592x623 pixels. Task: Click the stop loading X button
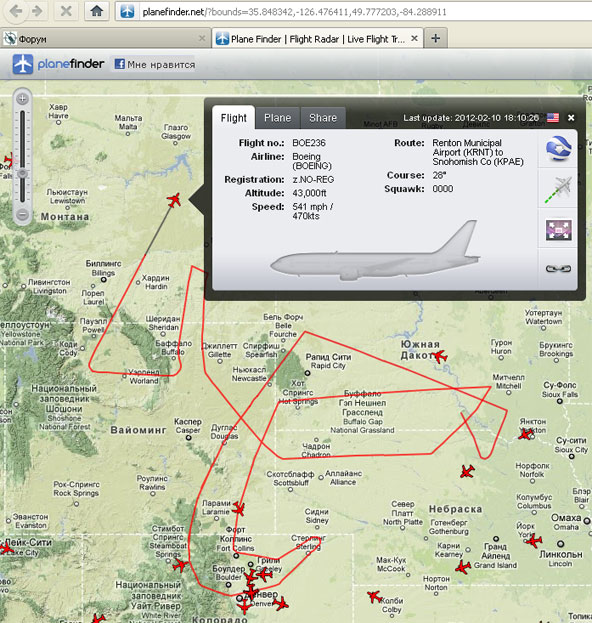click(x=66, y=11)
